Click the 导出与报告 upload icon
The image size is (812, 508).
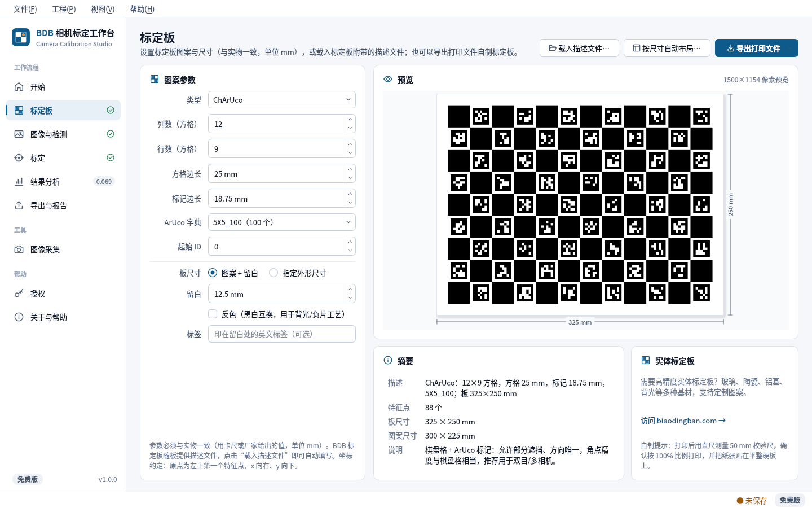tap(19, 205)
